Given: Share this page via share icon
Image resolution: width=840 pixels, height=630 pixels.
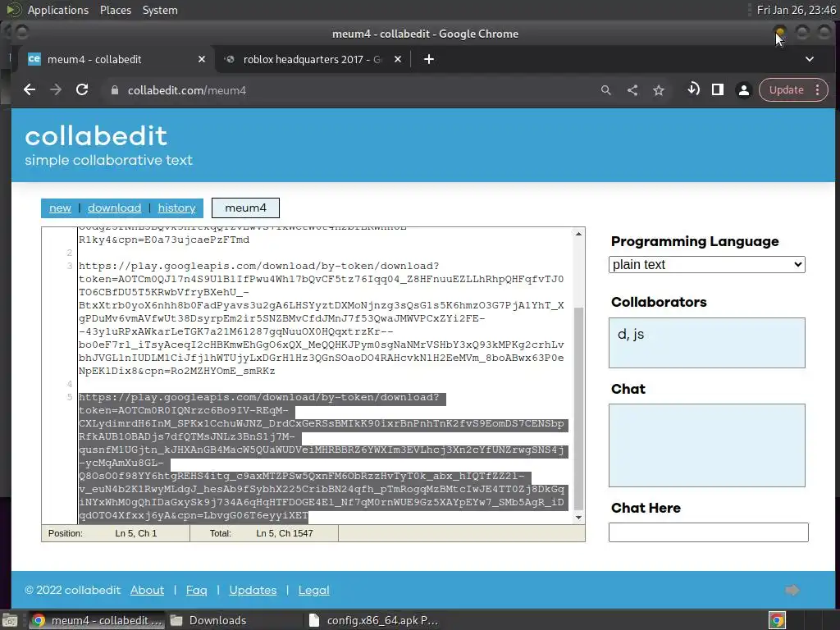Looking at the screenshot, I should coord(632,90).
